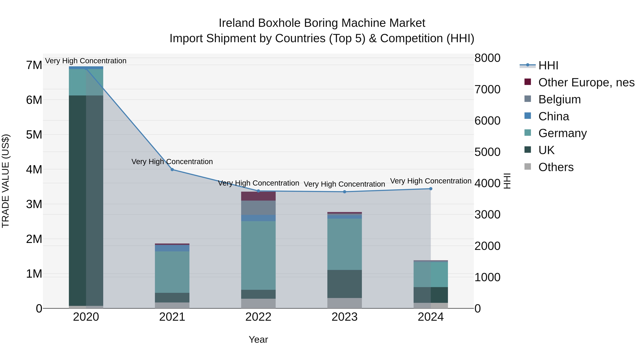Screen dimensions: 644x362
Task: Click the Germany segment of the 2020 bar
Action: click(x=86, y=82)
